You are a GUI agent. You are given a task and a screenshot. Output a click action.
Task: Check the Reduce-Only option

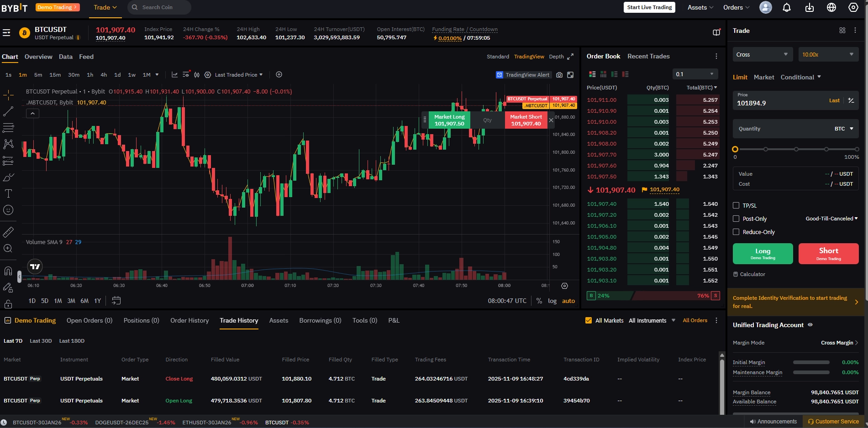click(736, 232)
